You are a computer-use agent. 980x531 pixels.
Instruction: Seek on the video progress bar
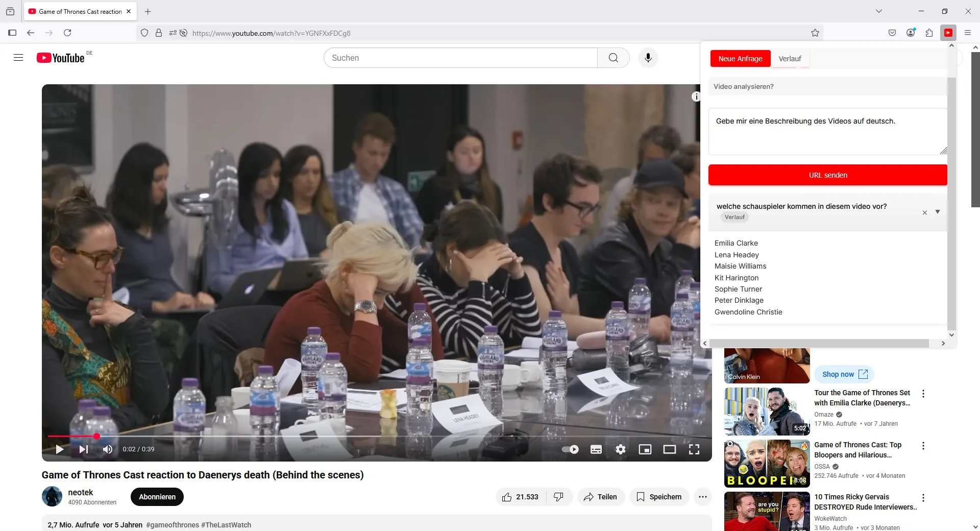coord(377,437)
